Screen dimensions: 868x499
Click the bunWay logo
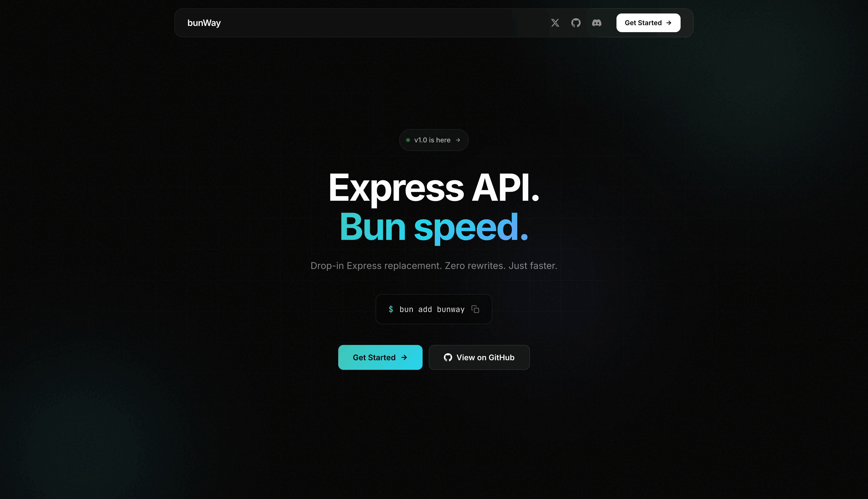pos(204,23)
